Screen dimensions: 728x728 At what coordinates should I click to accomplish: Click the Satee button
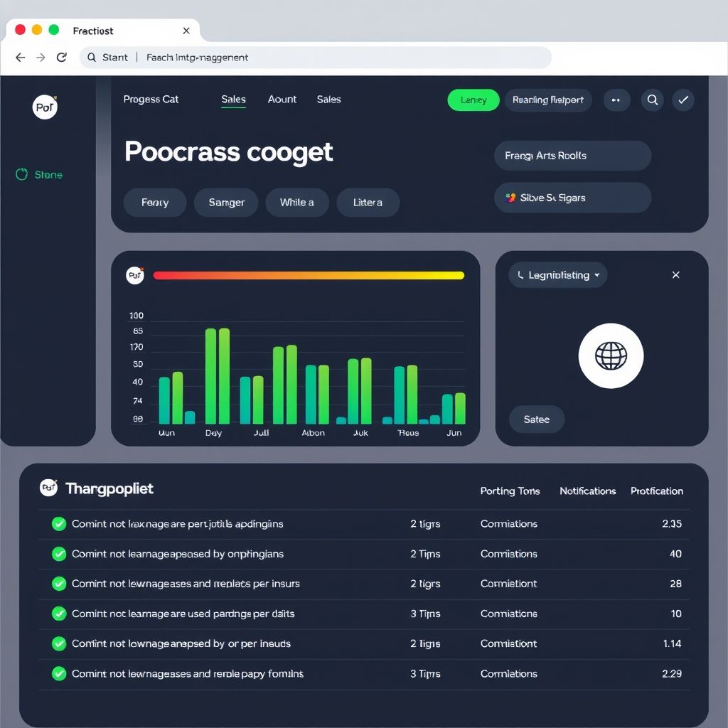(537, 419)
